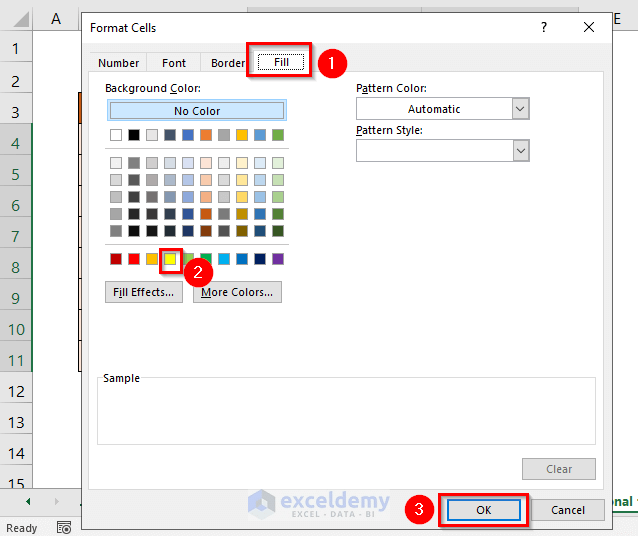Select row 14 header

[15, 453]
